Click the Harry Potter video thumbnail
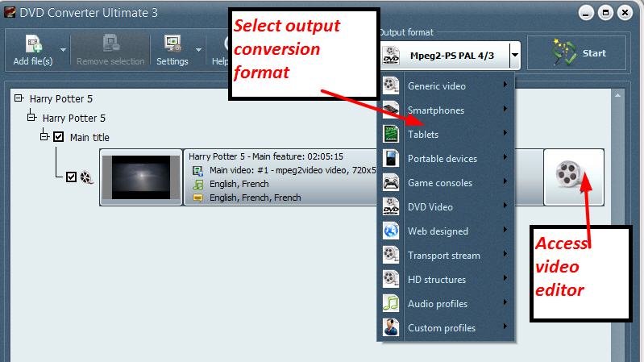The width and height of the screenshot is (644, 362). tap(141, 177)
